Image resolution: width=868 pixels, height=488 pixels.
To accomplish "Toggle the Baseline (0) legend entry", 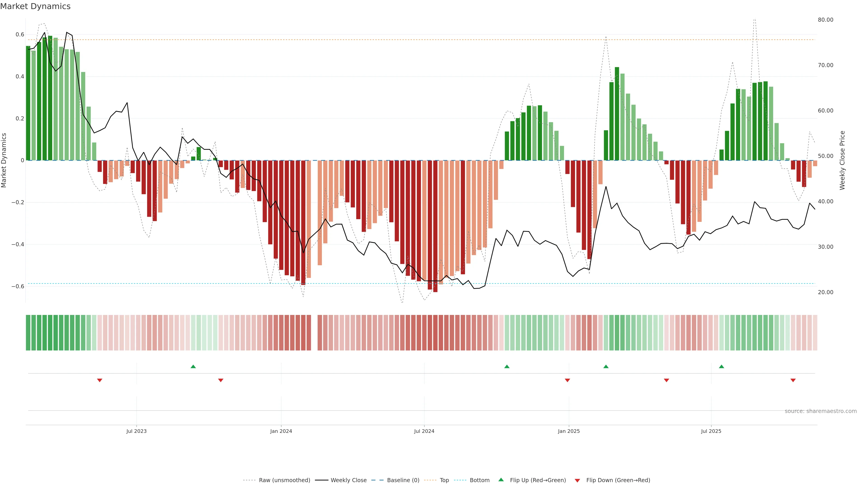I will click(x=403, y=480).
